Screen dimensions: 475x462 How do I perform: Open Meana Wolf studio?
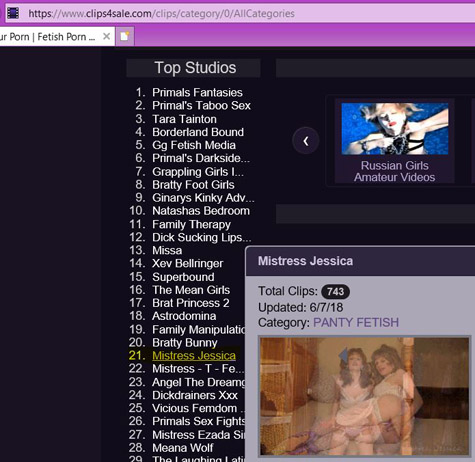(183, 448)
